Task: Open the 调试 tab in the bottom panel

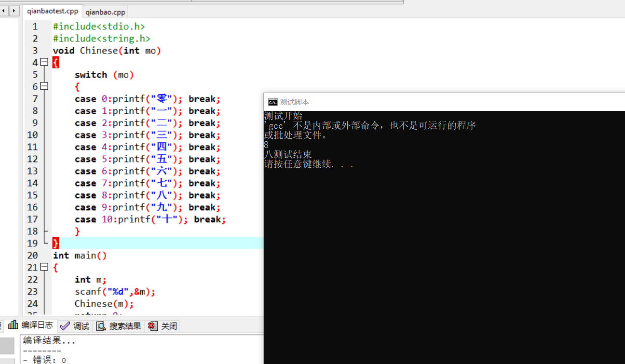Action: coord(75,326)
